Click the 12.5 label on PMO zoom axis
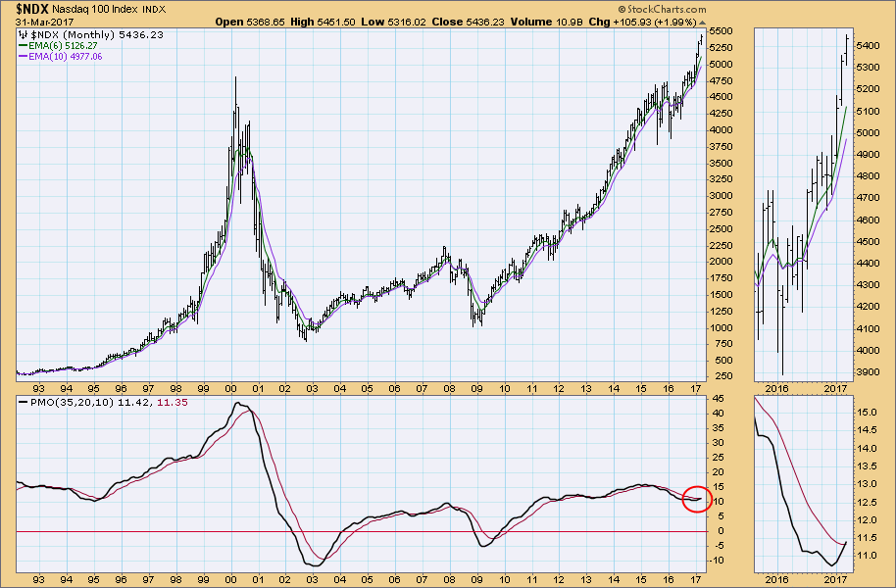Screen dimensions: 896x588 click(x=867, y=503)
